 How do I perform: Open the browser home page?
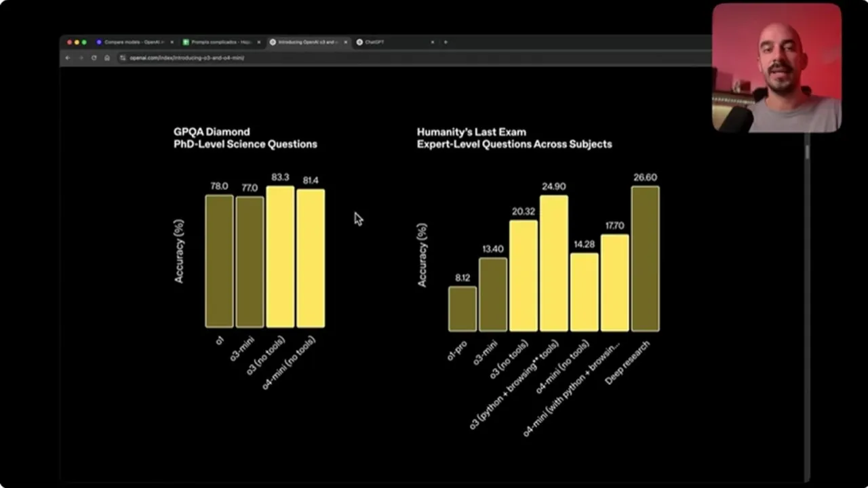click(107, 58)
